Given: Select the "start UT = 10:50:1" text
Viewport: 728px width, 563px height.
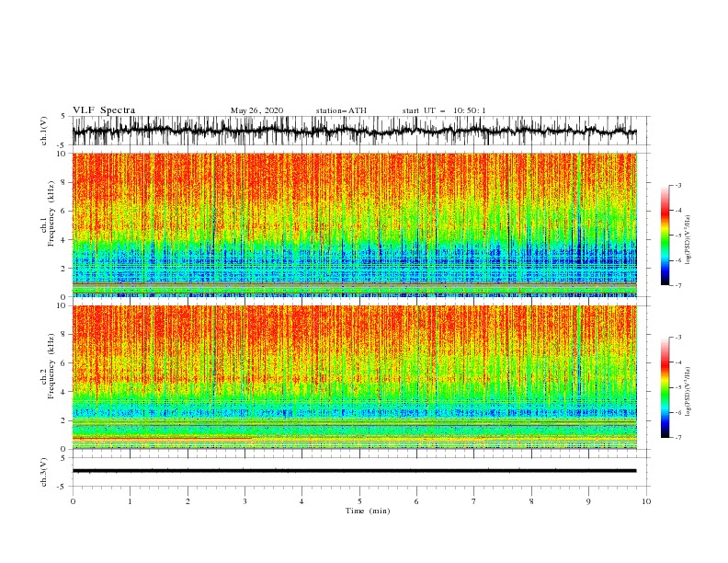Looking at the screenshot, I should [x=444, y=110].
